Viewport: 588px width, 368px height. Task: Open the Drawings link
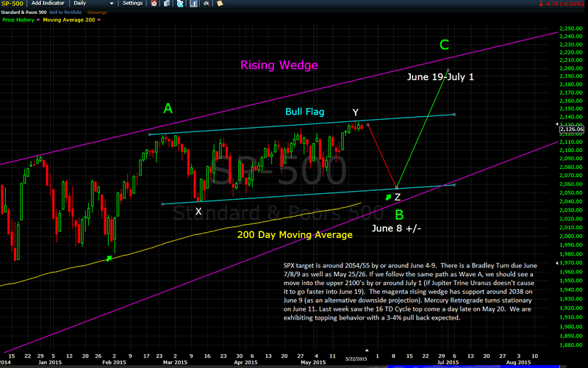click(x=97, y=12)
